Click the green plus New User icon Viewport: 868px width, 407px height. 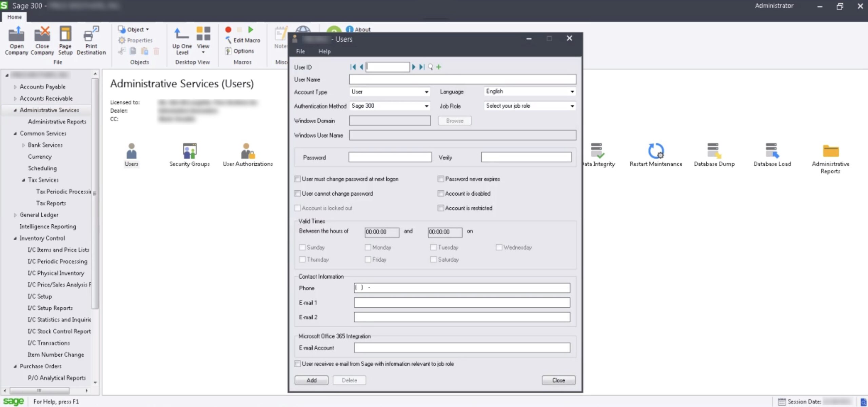coord(439,67)
